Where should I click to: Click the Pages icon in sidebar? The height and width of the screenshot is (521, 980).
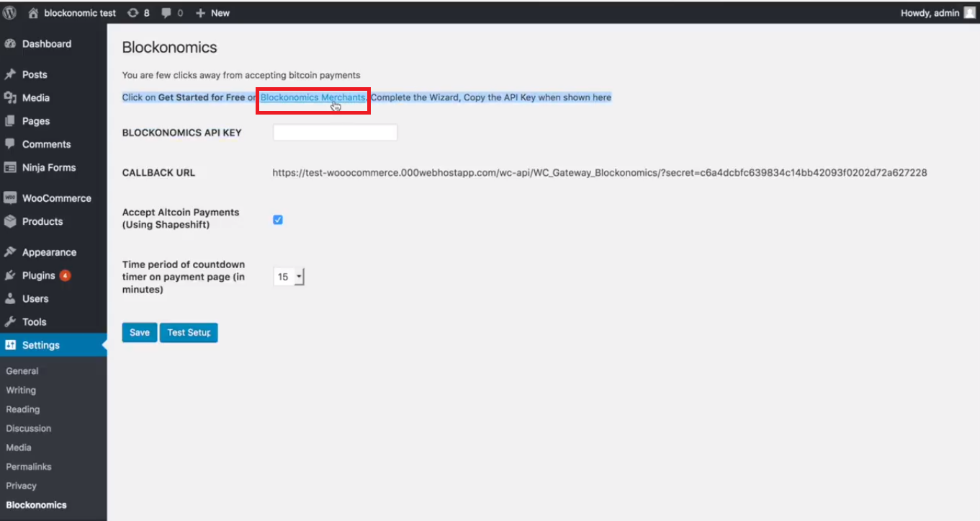tap(10, 121)
